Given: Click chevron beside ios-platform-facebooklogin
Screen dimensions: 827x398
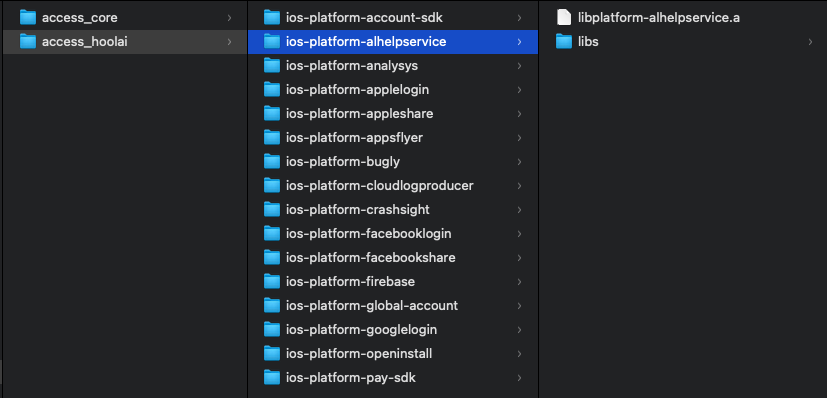Looking at the screenshot, I should (520, 234).
